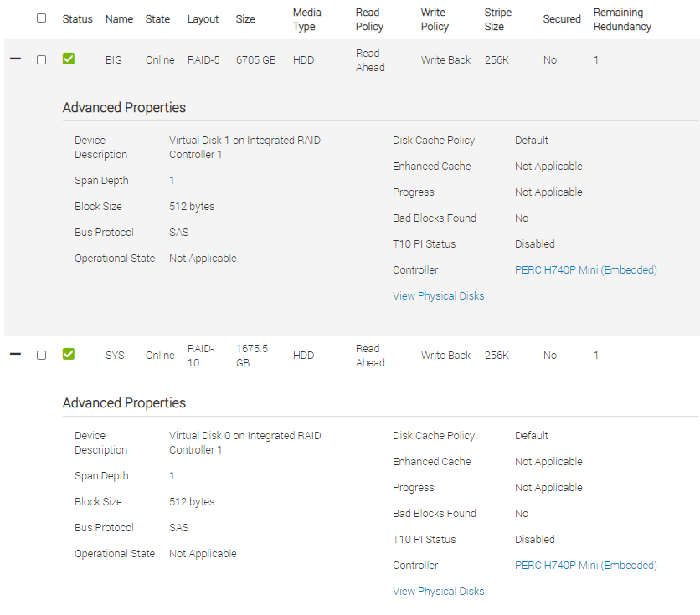Image resolution: width=700 pixels, height=615 pixels.
Task: Click the Remaining Redundancy column header
Action: click(622, 19)
